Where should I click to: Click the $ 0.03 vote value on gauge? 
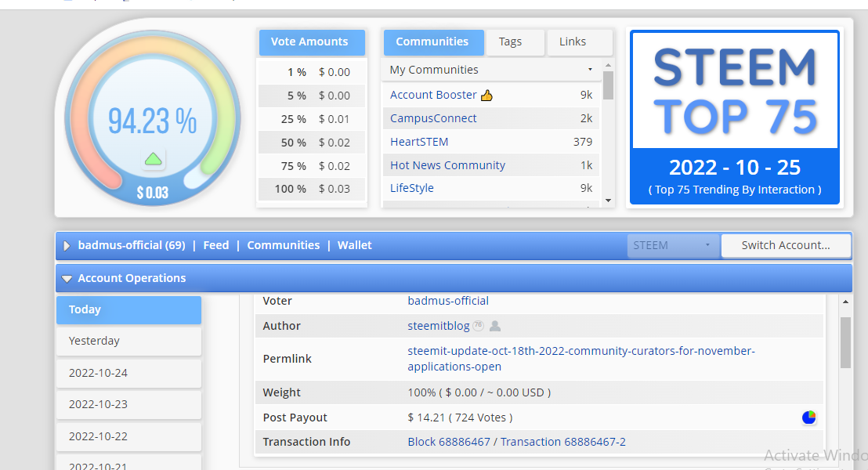[153, 193]
